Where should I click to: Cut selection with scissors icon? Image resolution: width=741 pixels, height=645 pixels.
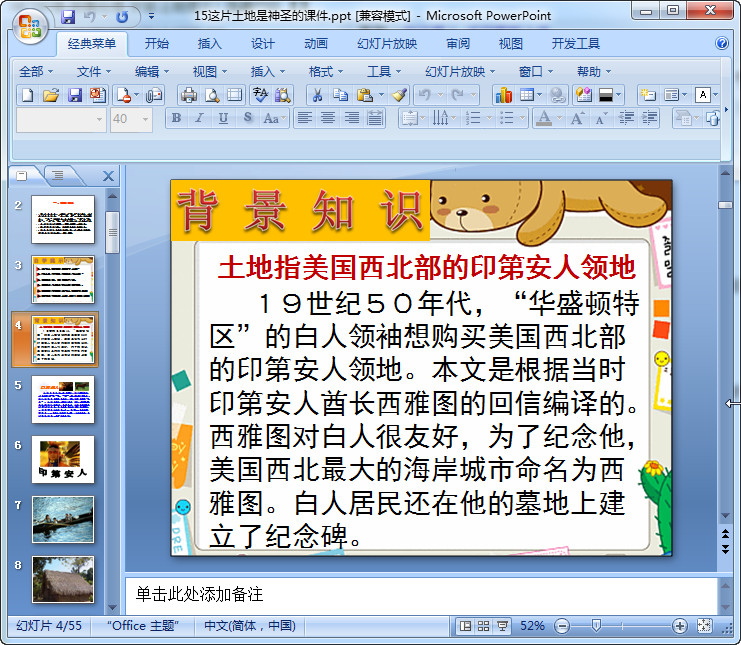[x=318, y=95]
